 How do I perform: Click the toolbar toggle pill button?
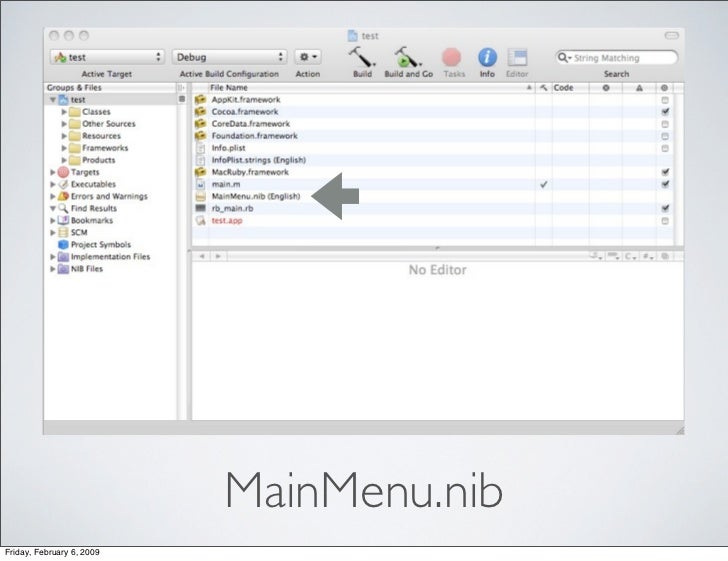[671, 36]
